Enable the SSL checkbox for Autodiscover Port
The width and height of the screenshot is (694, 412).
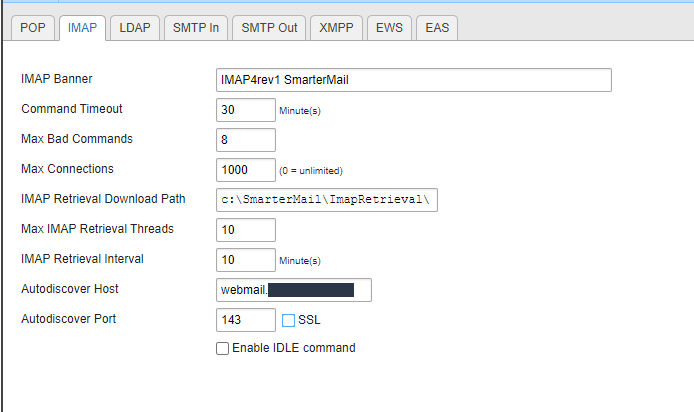(x=289, y=320)
